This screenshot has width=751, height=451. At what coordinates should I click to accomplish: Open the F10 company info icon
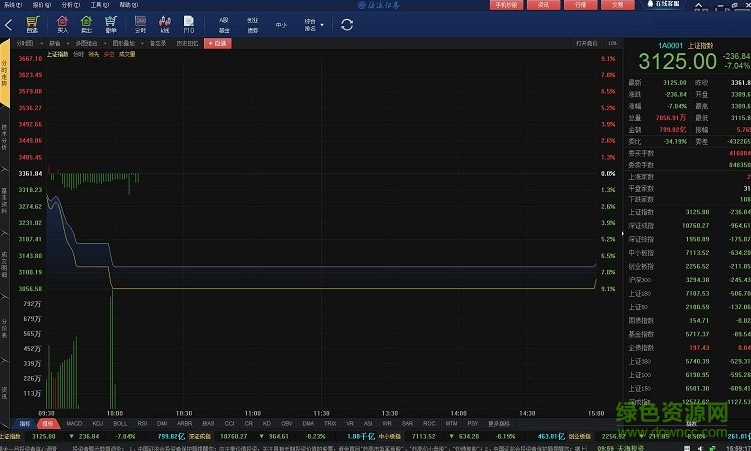click(x=189, y=23)
